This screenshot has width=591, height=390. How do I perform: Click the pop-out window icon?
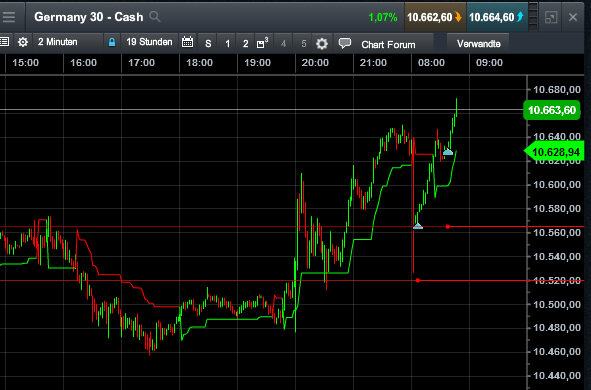(551, 17)
